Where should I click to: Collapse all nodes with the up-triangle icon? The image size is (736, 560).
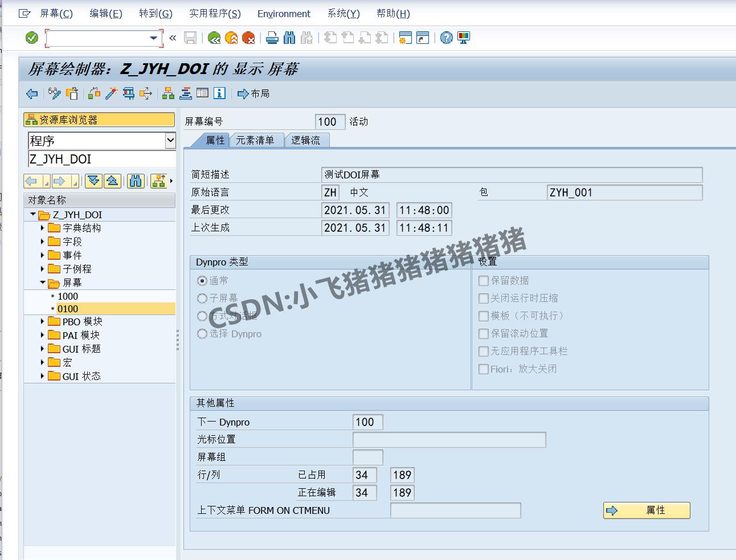(x=113, y=181)
